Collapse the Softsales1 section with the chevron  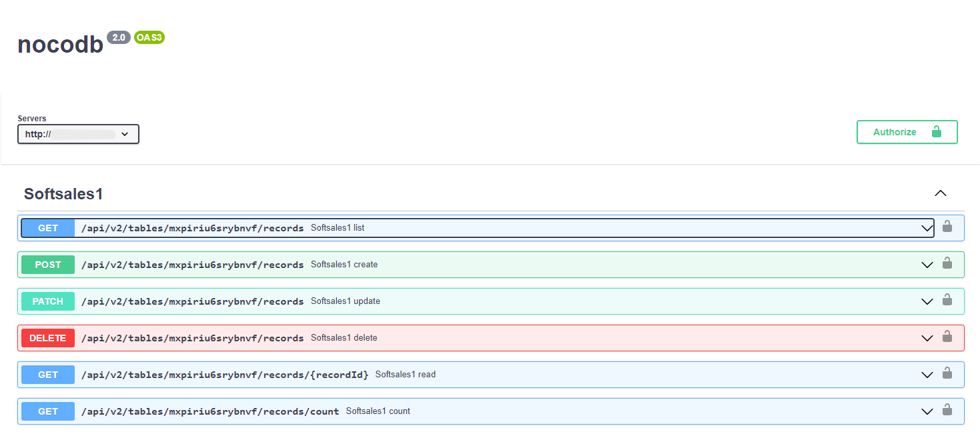[x=940, y=193]
